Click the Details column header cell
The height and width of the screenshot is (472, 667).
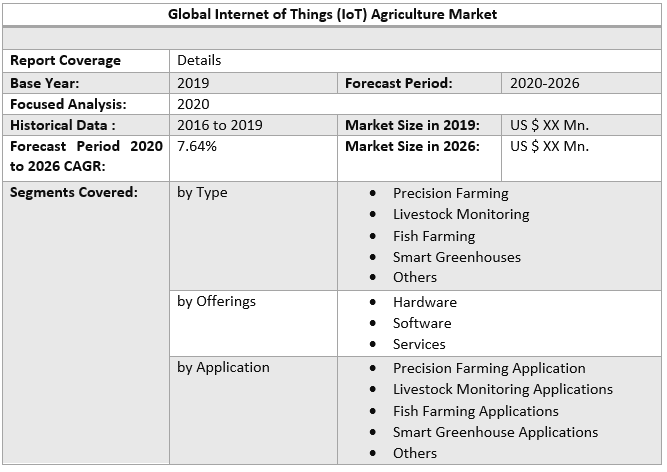coord(199,60)
